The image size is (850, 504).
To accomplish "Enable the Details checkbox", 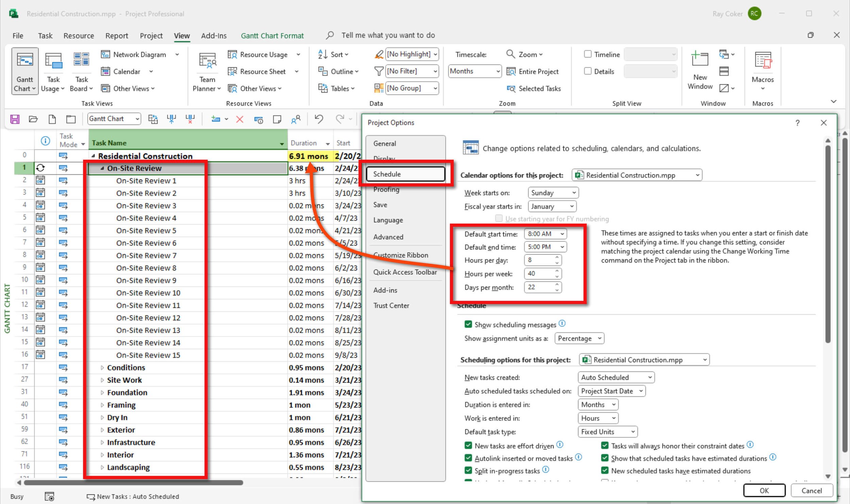I will (588, 71).
